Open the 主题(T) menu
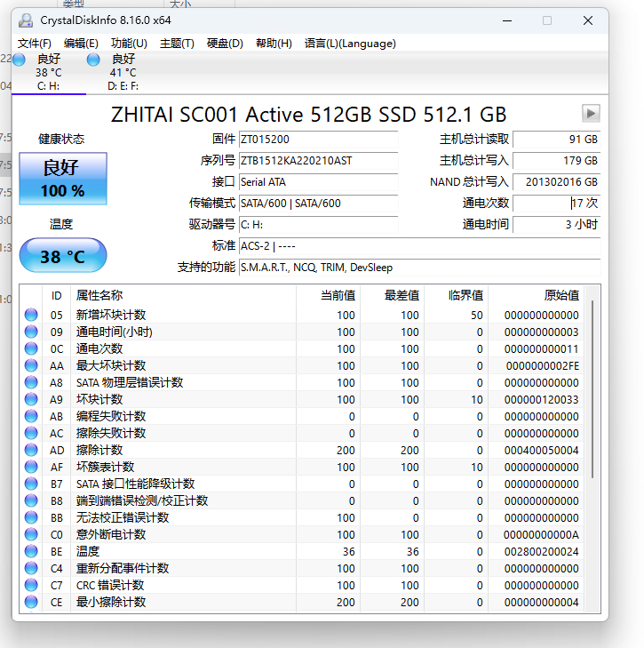Viewport: 644px width, 648px height. point(177,44)
